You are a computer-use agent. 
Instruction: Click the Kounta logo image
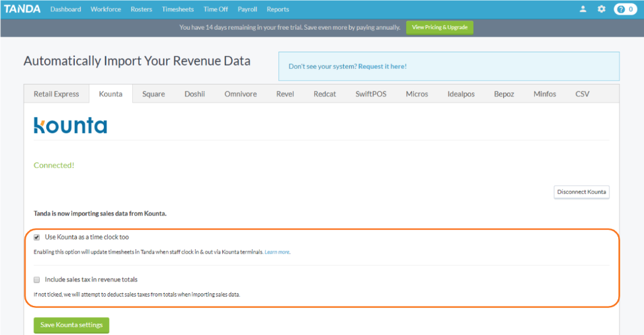coord(70,125)
